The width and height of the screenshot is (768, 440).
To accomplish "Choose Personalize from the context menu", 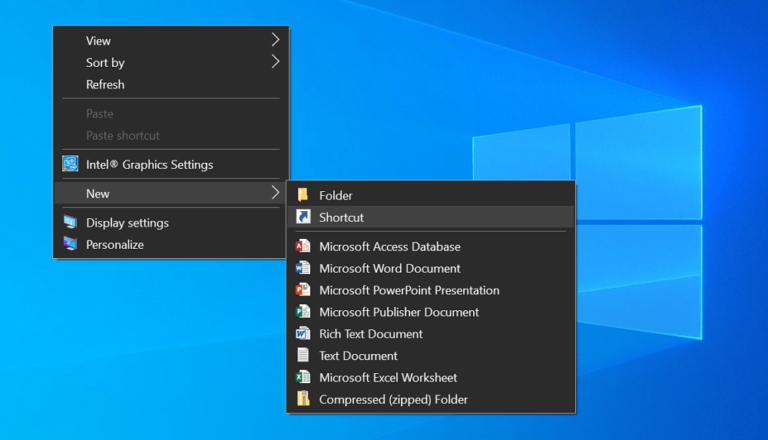I will click(171, 244).
